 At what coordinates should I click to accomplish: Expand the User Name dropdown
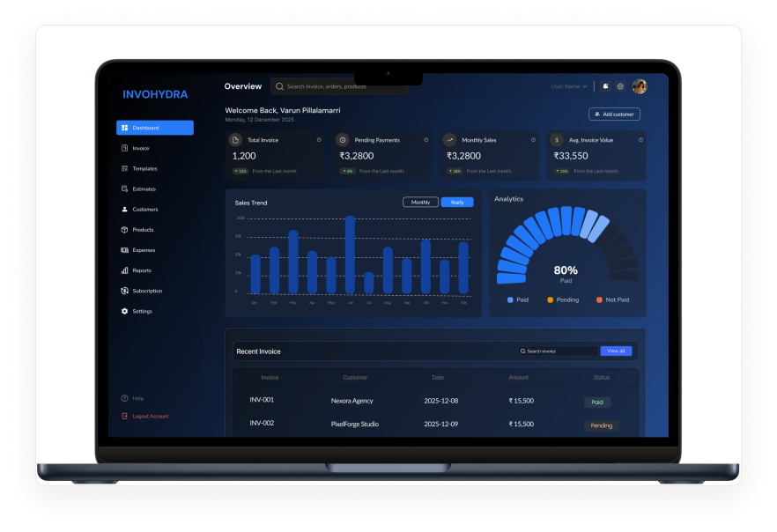pyautogui.click(x=569, y=86)
